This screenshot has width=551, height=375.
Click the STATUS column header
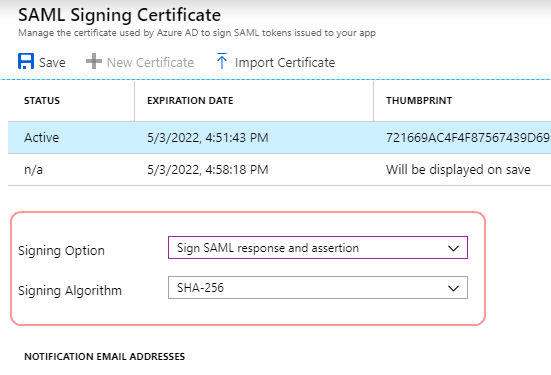[42, 101]
